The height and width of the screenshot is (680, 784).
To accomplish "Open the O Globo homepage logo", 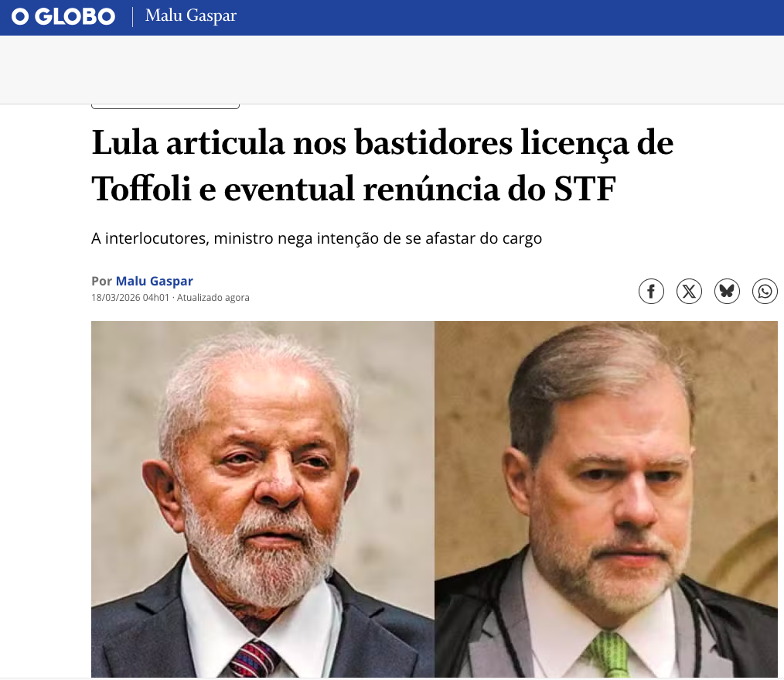I will coord(63,17).
